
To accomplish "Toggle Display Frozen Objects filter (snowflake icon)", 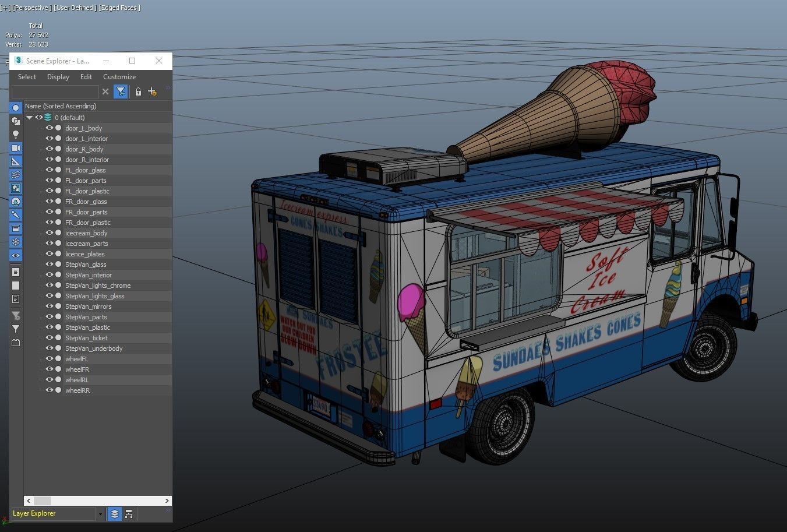I will [x=16, y=242].
